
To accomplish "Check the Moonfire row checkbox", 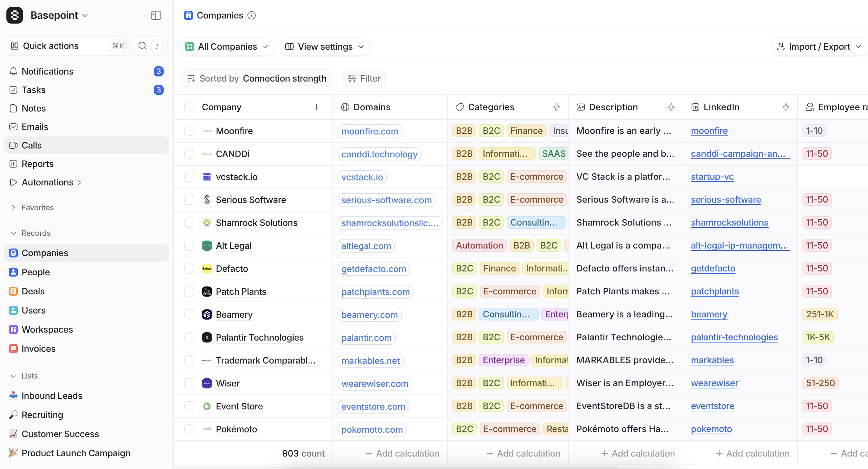I will (x=189, y=131).
